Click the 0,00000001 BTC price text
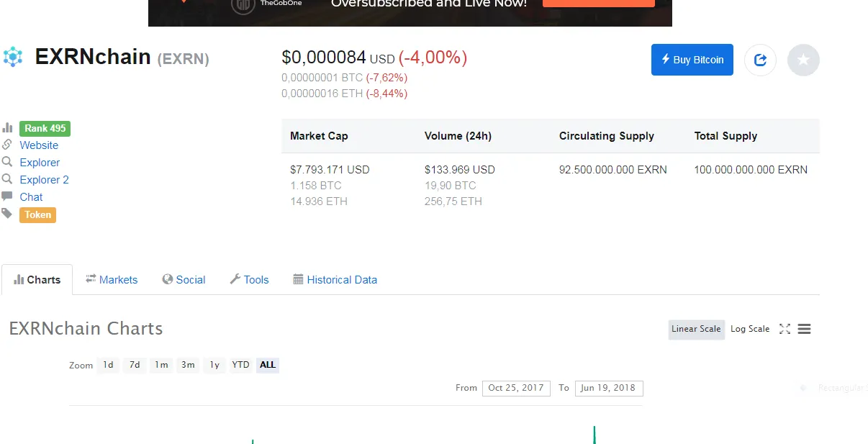Screen dimensions: 868x444 (x=322, y=78)
